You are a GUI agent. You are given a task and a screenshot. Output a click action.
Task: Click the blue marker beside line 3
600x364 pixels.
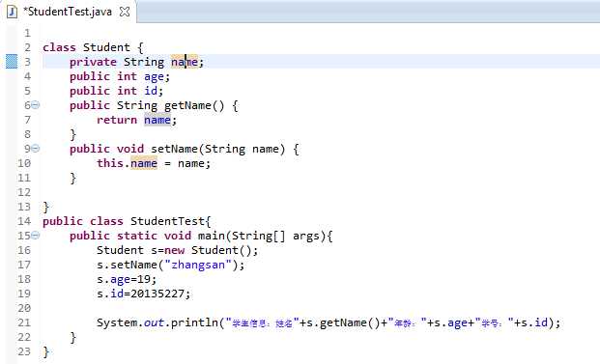click(12, 62)
